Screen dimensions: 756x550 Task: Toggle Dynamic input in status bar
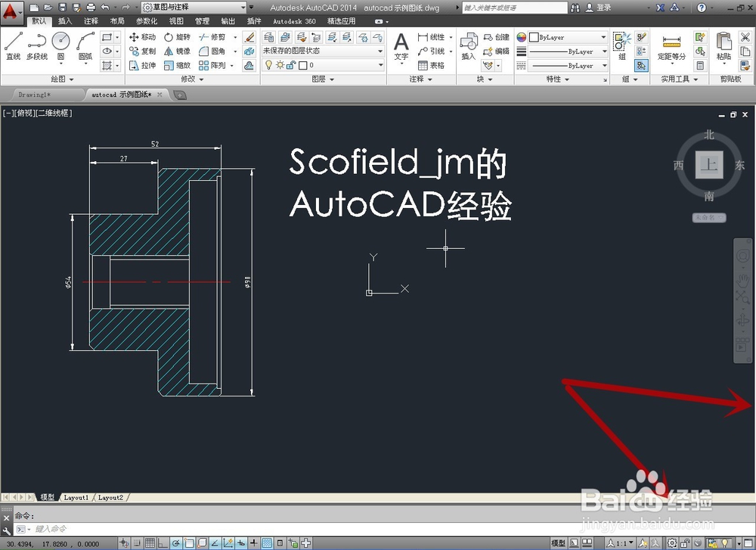tap(241, 543)
